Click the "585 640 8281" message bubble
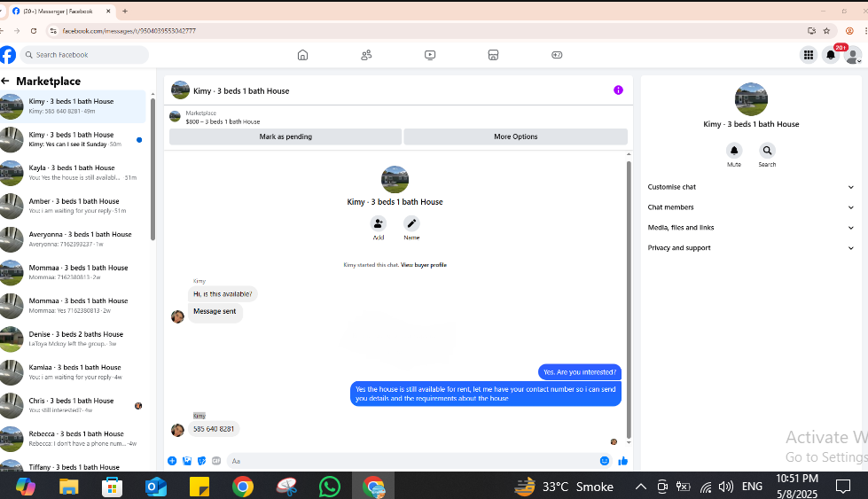The width and height of the screenshot is (868, 499). 214,429
